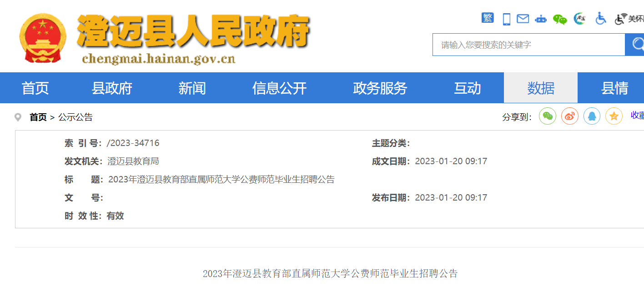Share to Qzone via yellow star icon
The height and width of the screenshot is (287, 644).
click(614, 116)
